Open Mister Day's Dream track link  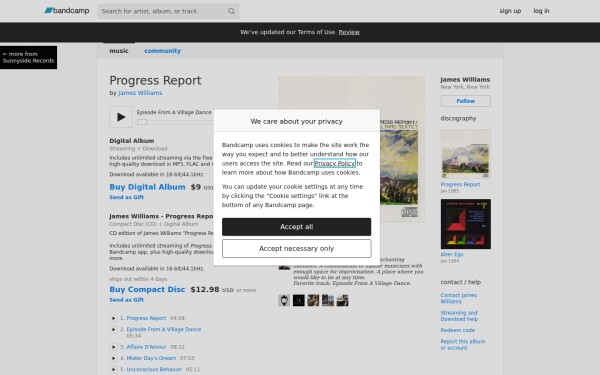151,358
